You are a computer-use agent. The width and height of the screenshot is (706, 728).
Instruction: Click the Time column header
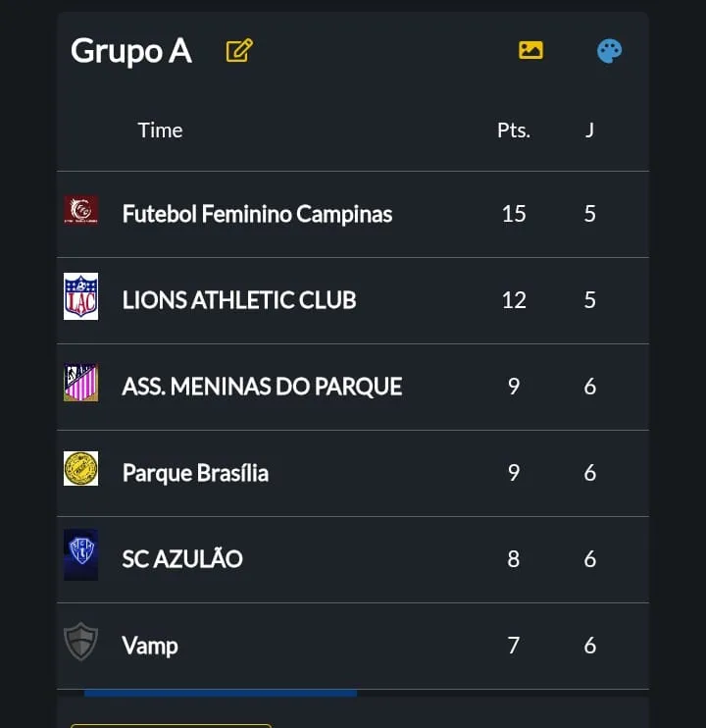[160, 130]
